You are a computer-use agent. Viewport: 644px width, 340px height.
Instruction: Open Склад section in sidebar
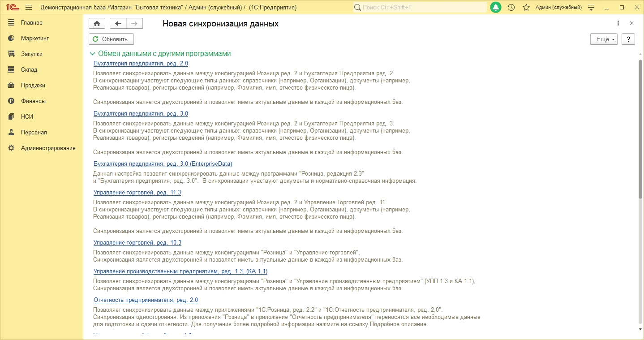[x=29, y=70]
